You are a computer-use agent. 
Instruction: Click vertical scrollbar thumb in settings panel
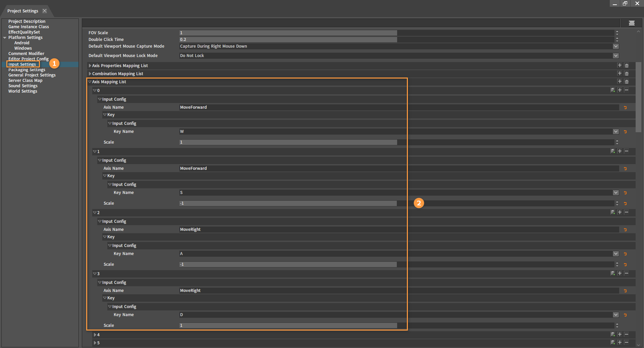tap(638, 97)
